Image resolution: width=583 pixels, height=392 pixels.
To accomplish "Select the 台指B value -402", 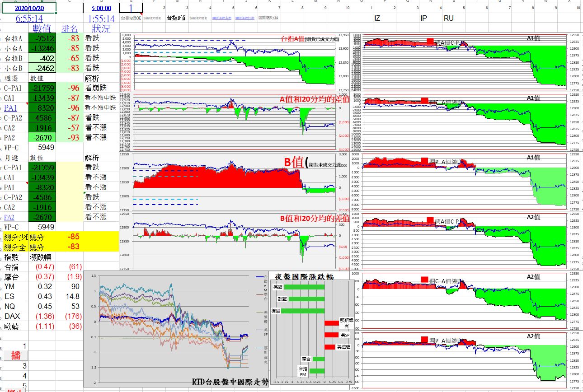I will 42,58.
